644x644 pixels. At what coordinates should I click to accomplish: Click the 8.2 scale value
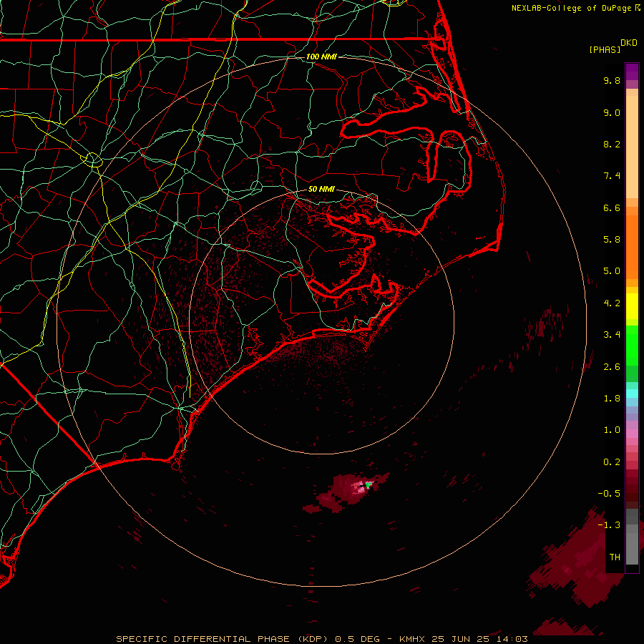tap(612, 144)
